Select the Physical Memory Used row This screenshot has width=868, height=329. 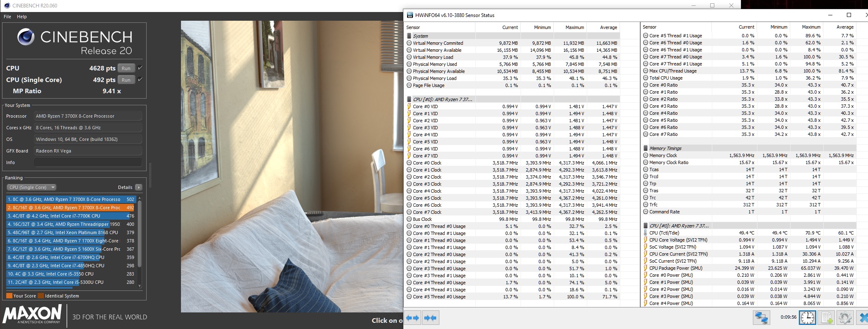(x=513, y=64)
